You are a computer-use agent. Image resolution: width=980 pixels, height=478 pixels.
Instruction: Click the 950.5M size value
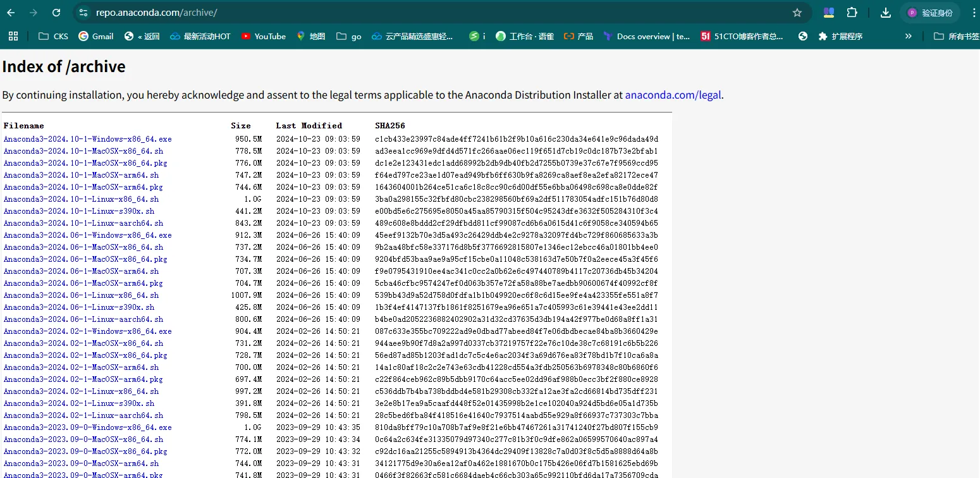[x=248, y=139]
